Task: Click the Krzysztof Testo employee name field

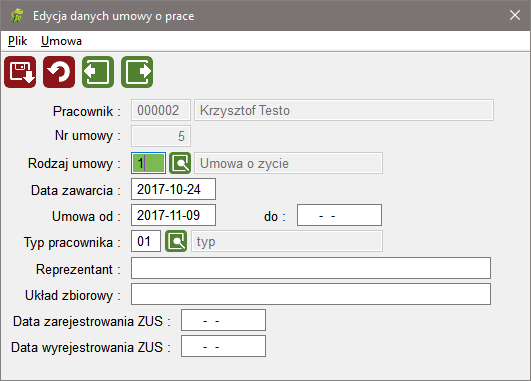Action: (x=344, y=110)
